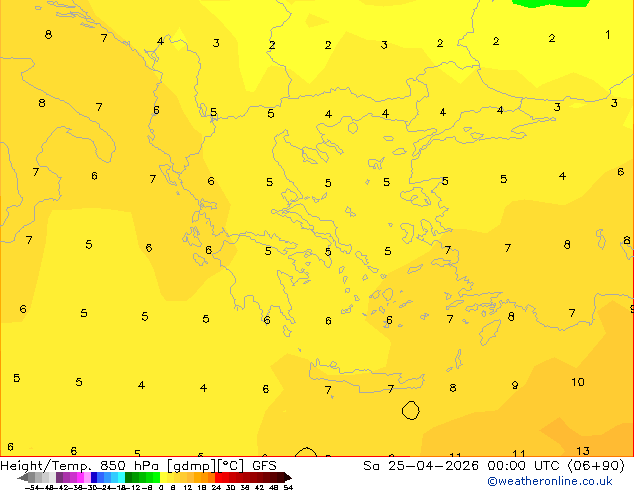The image size is (634, 490).
Task: Click the gray left arrow of the color scale
Action: (22, 477)
